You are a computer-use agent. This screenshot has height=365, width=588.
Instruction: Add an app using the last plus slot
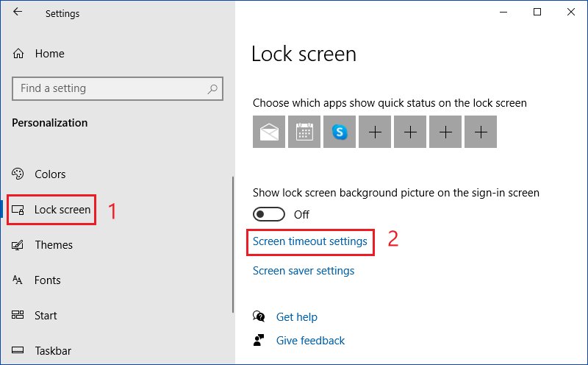click(481, 132)
